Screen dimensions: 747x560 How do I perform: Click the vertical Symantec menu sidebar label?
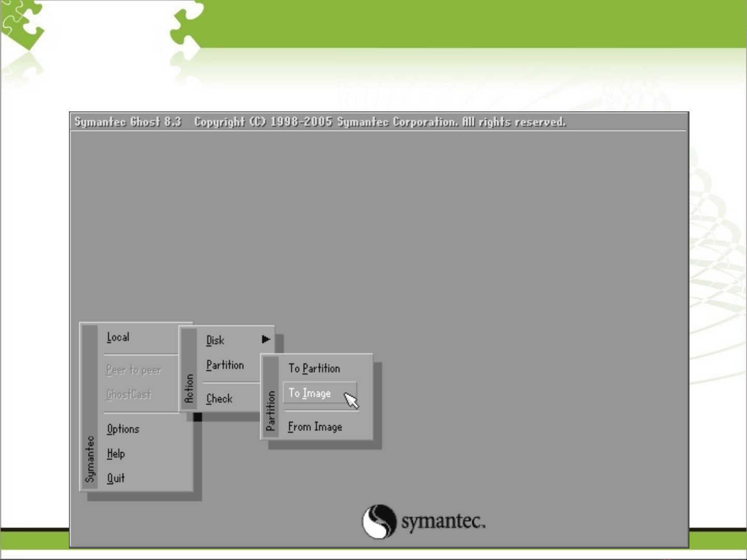(x=90, y=458)
